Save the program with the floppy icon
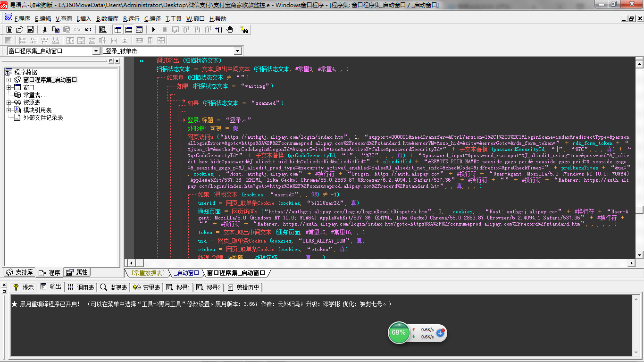This screenshot has width=644, height=362. coord(30,29)
